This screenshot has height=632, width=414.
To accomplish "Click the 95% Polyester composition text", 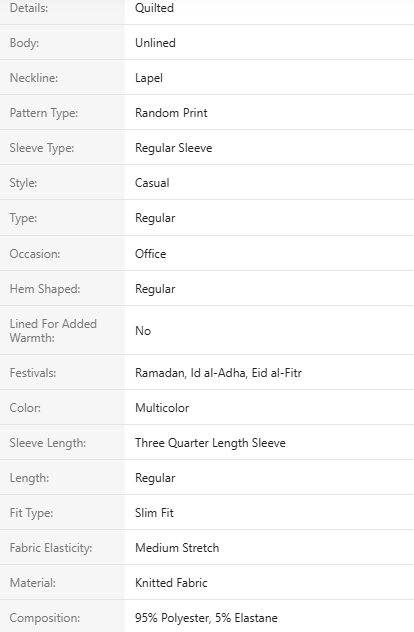I will pyautogui.click(x=172, y=618).
